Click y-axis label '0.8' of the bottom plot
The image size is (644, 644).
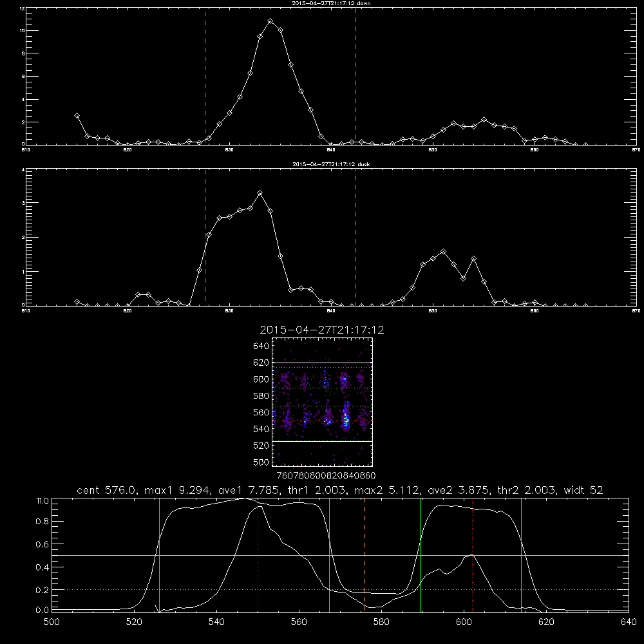[x=43, y=521]
